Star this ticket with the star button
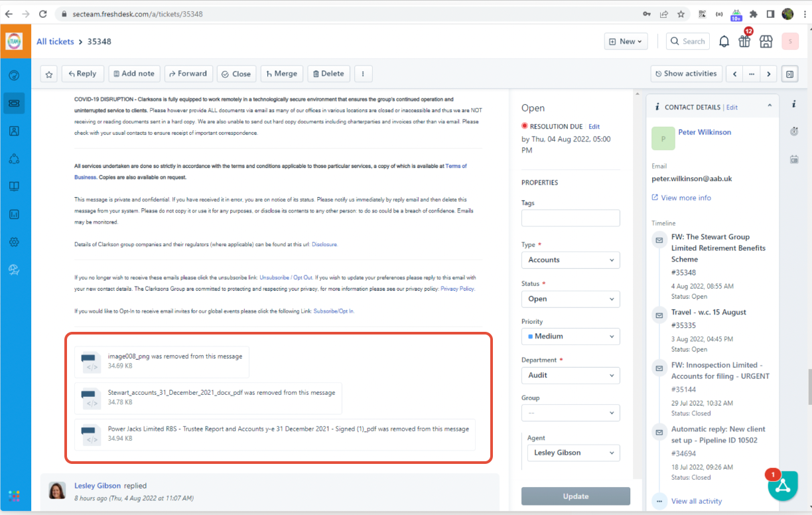Image resolution: width=812 pixels, height=515 pixels. coord(49,74)
